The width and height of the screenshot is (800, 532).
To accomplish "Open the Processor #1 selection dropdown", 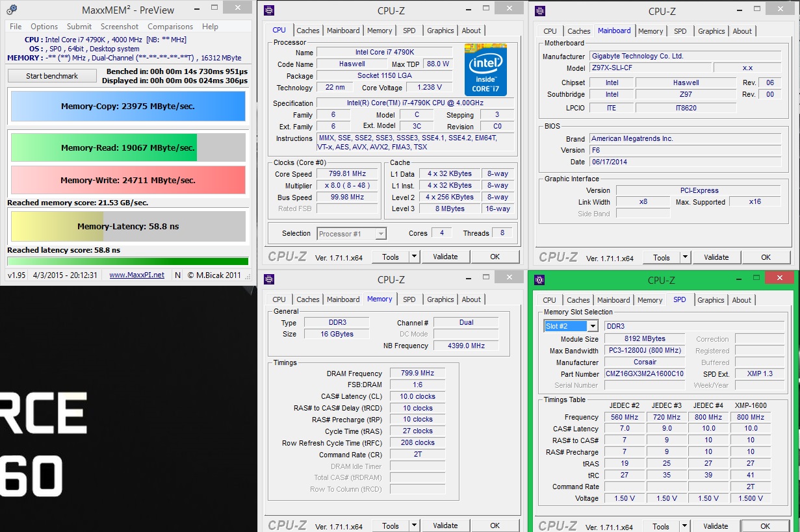I will click(x=352, y=233).
